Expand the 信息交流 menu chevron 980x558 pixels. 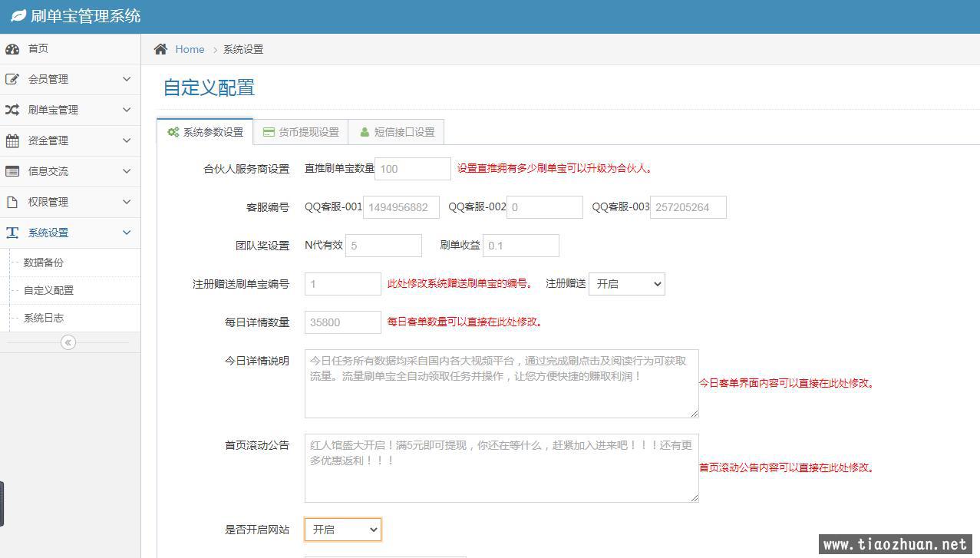pyautogui.click(x=127, y=171)
